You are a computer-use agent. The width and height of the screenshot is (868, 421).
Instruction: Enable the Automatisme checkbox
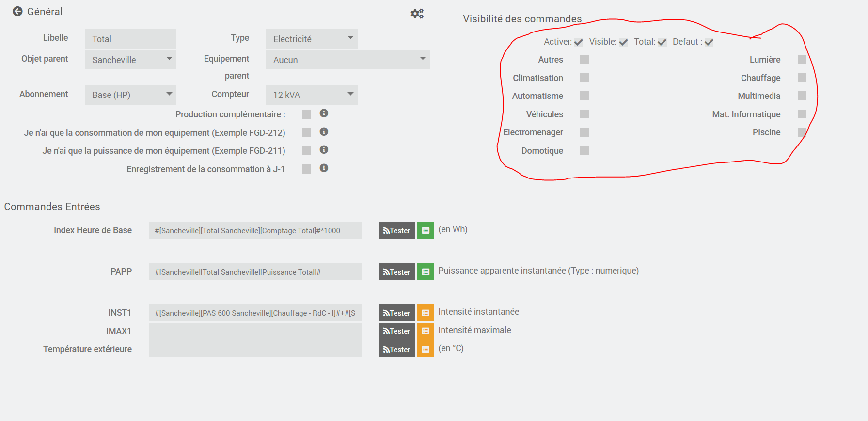[585, 96]
